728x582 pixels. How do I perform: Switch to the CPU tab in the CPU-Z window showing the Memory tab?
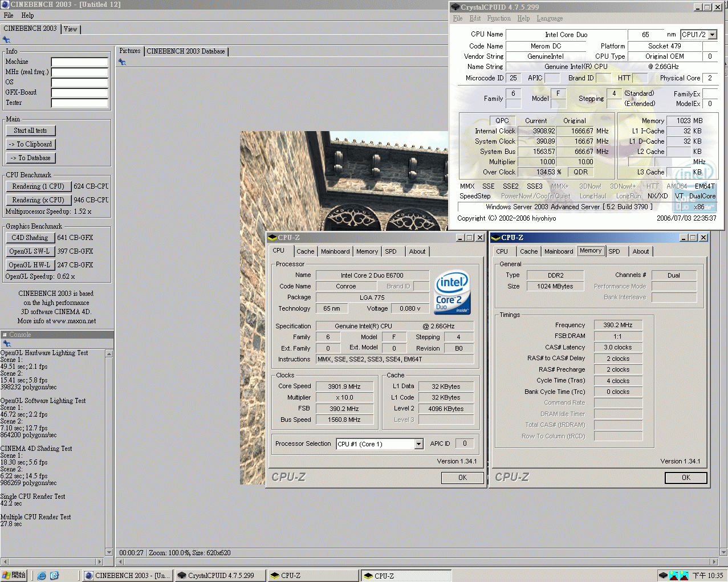502,251
